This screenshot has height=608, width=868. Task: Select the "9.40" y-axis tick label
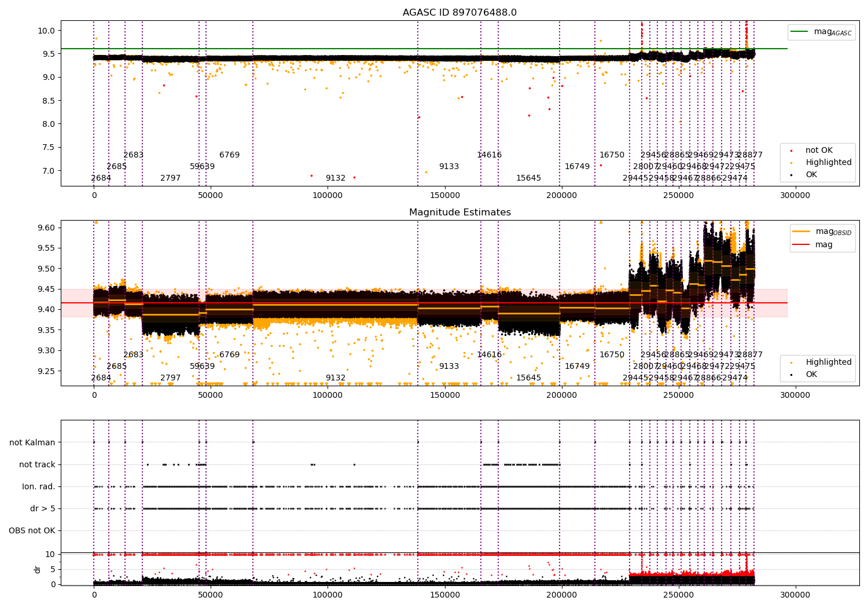pyautogui.click(x=47, y=310)
